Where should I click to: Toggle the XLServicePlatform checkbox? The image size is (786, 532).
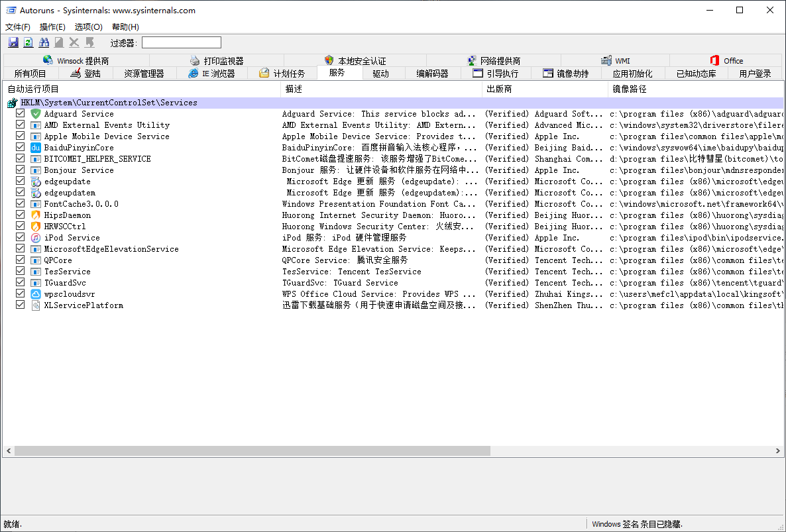tap(20, 305)
